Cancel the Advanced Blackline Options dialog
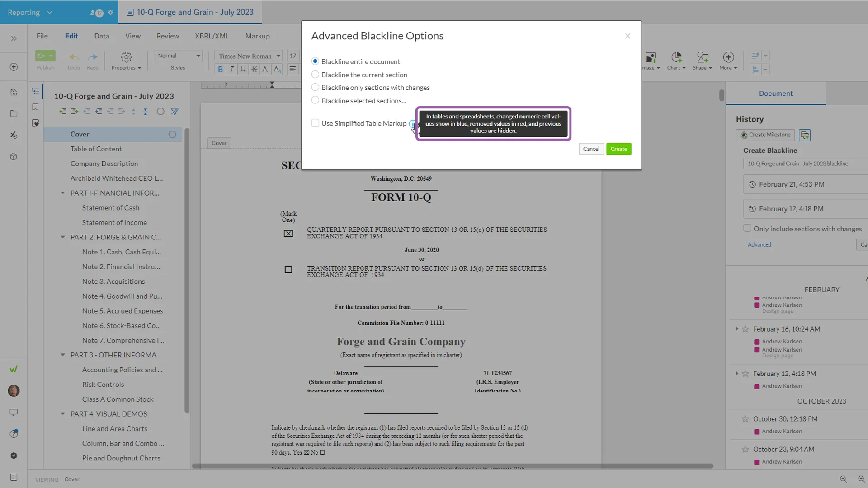868x488 pixels. (591, 149)
